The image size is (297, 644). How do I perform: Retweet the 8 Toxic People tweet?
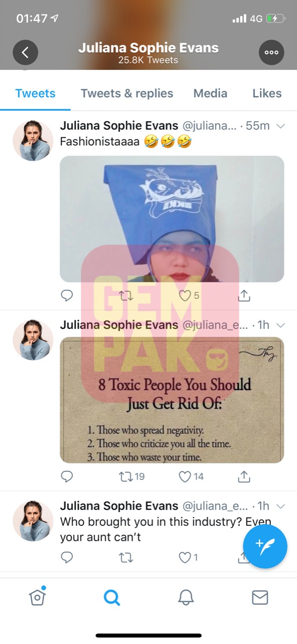tap(132, 476)
